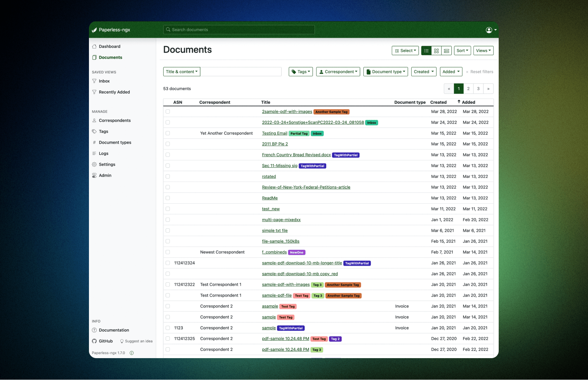The width and height of the screenshot is (588, 380).
Task: Click the Logs lines icon
Action: 94,153
